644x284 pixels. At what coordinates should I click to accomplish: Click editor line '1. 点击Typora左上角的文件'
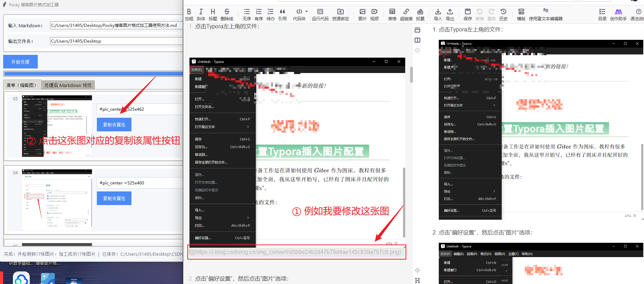click(224, 27)
